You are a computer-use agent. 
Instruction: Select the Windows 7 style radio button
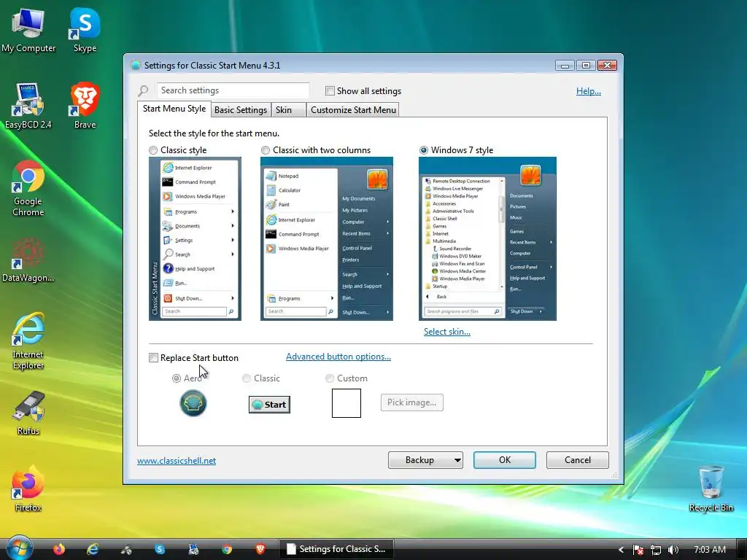tap(424, 150)
